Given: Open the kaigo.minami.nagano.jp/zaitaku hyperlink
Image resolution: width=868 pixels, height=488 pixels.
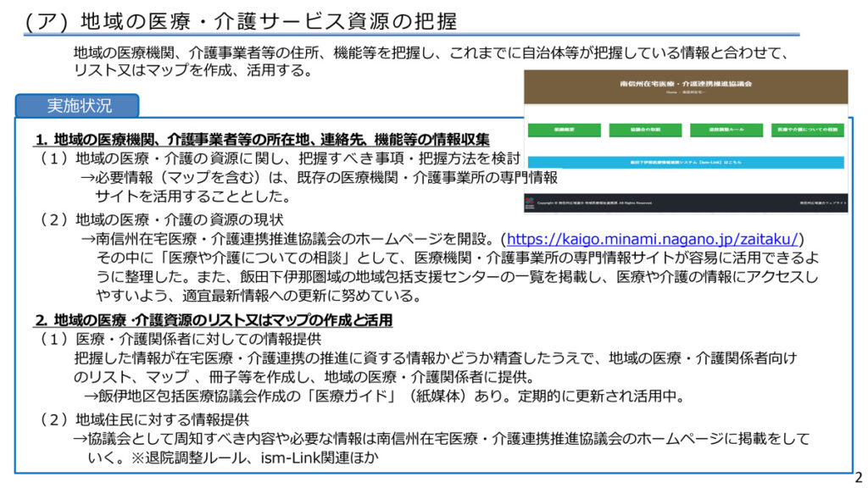Looking at the screenshot, I should tap(654, 238).
